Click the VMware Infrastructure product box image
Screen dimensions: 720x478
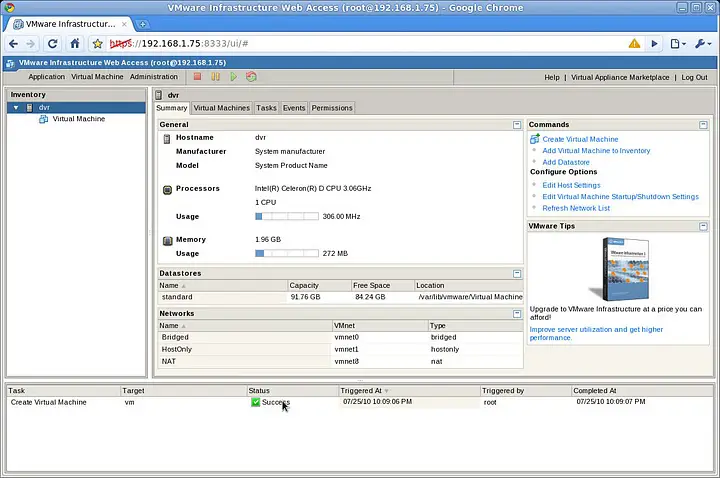click(x=620, y=269)
